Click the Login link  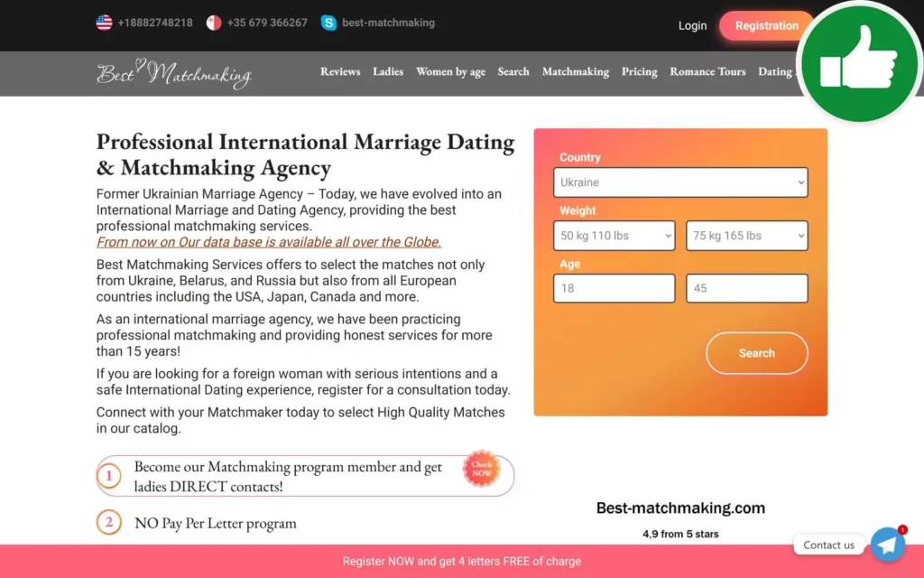pyautogui.click(x=692, y=26)
